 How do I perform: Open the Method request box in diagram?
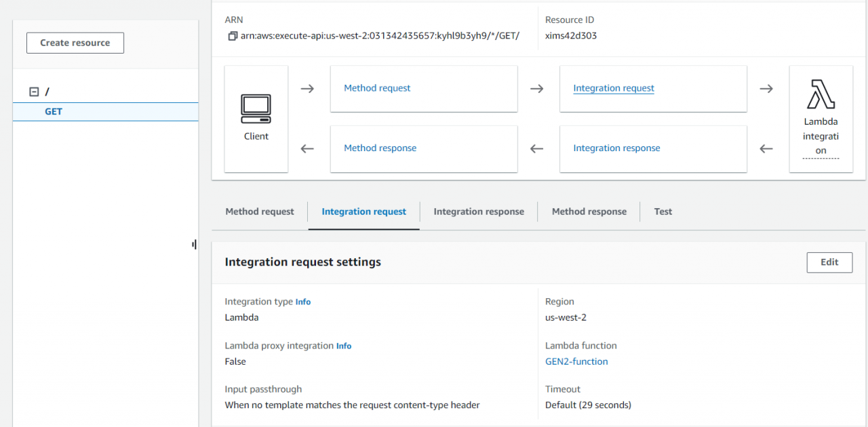pyautogui.click(x=377, y=88)
